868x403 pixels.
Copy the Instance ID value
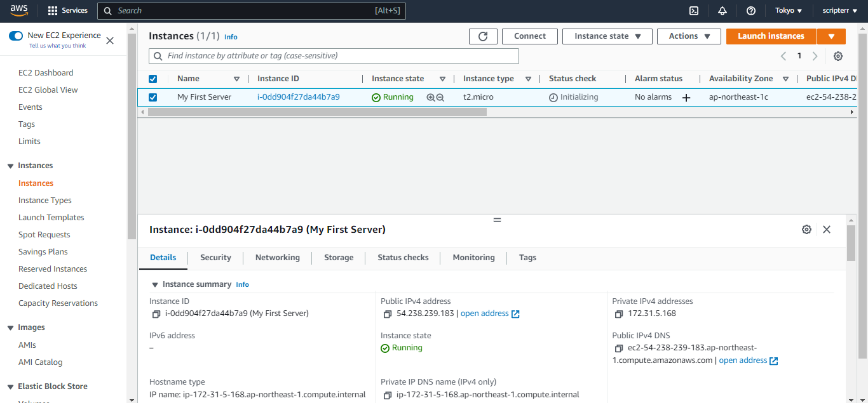(156, 314)
